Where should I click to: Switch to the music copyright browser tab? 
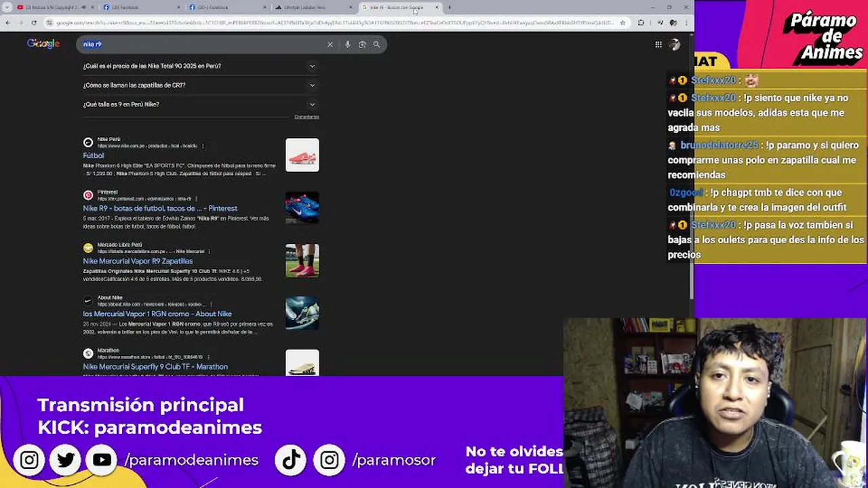pos(54,7)
